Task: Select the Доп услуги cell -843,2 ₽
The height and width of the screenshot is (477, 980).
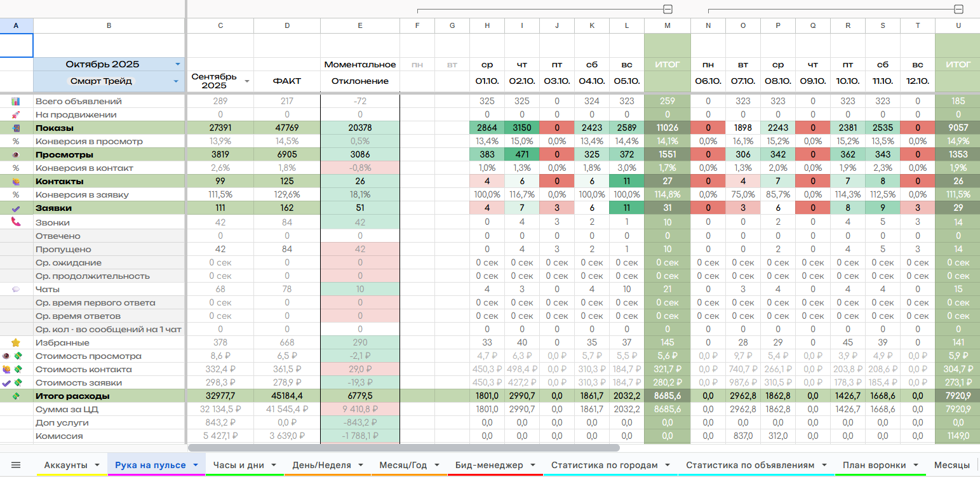Action: click(360, 422)
